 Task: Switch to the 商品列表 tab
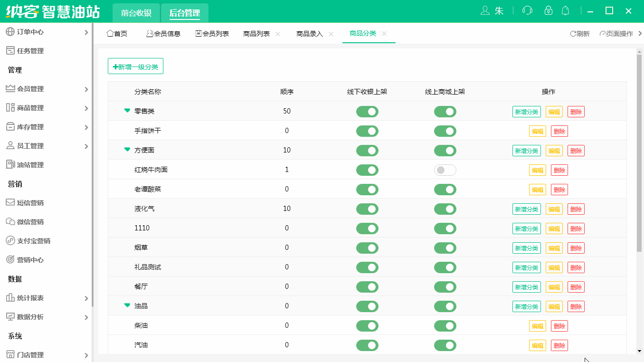pyautogui.click(x=257, y=33)
